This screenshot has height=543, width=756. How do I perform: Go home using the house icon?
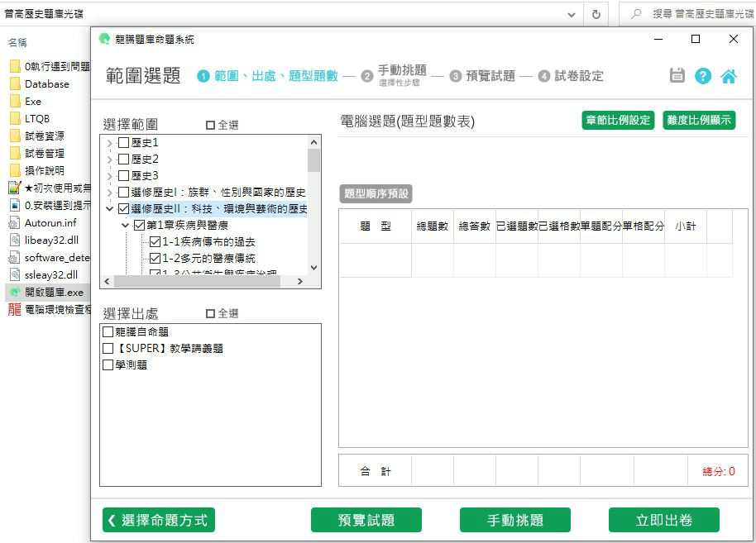click(729, 76)
